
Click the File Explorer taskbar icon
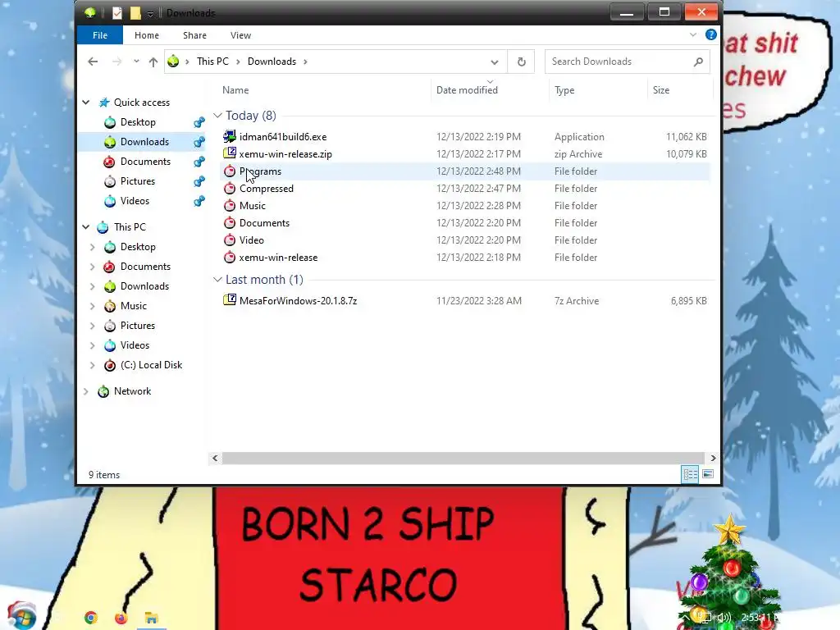[151, 619]
